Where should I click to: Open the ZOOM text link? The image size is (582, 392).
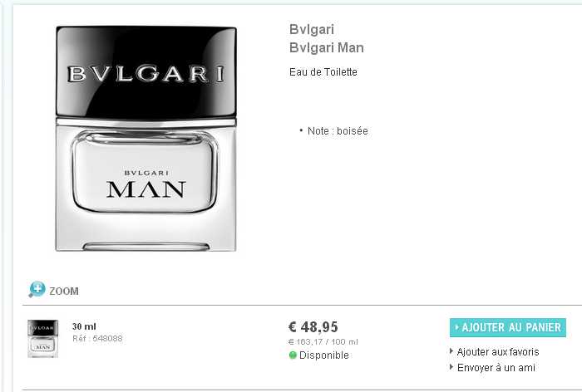64,292
